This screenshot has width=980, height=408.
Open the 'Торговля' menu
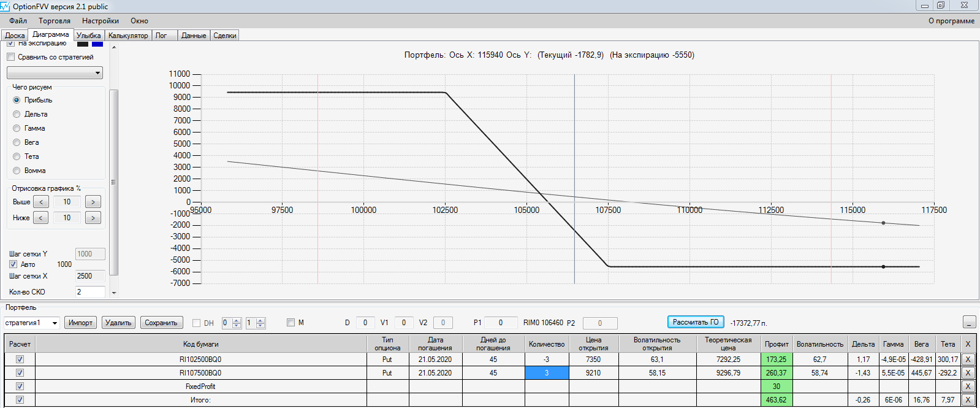click(55, 21)
